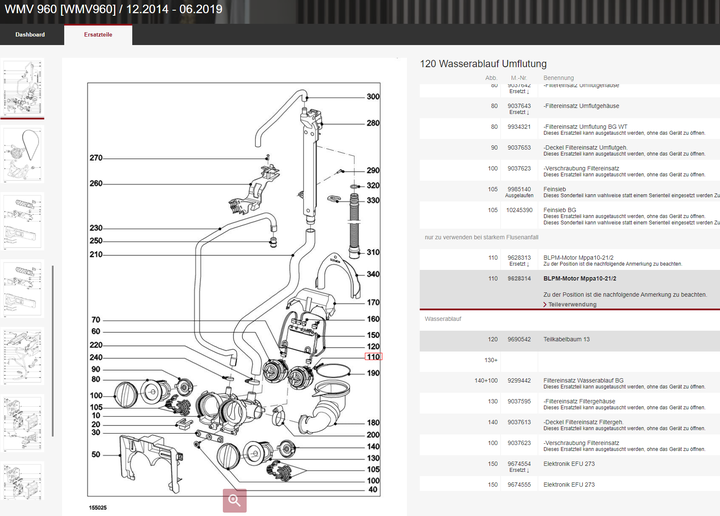Click the Abb. column header
This screenshot has width=720, height=516.
point(491,78)
